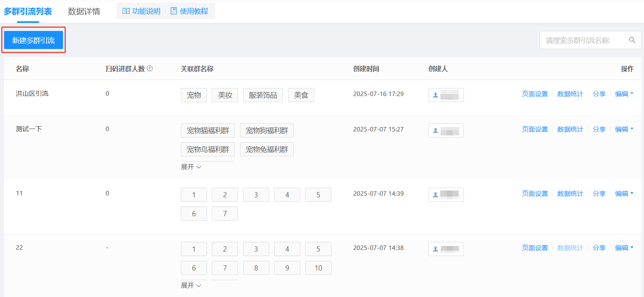
Task: Open the 编辑 dropdown for 测试一下
Action: pyautogui.click(x=624, y=129)
